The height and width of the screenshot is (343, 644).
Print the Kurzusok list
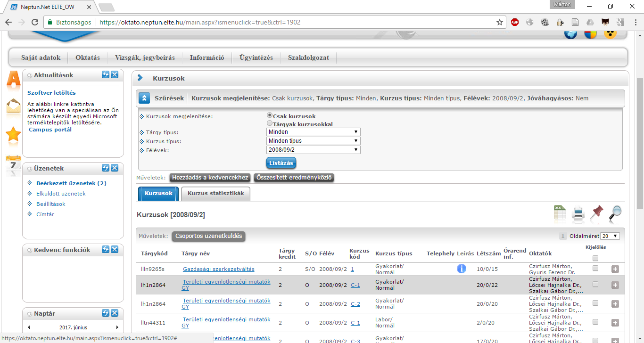point(578,214)
